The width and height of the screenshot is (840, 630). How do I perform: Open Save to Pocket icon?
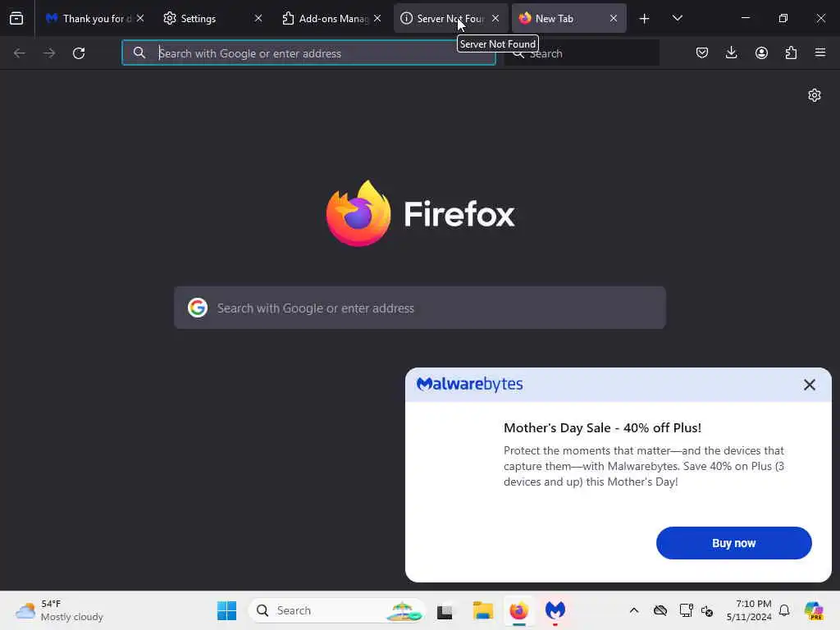point(702,52)
